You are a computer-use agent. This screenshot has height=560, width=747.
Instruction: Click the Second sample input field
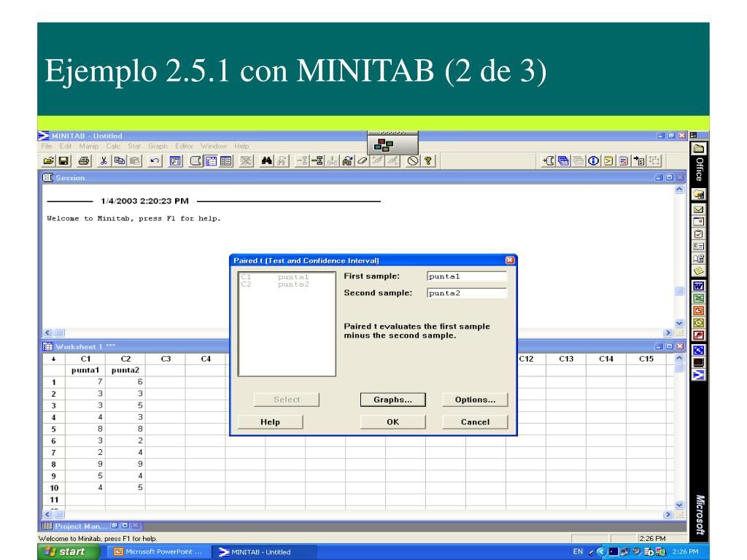pos(467,293)
